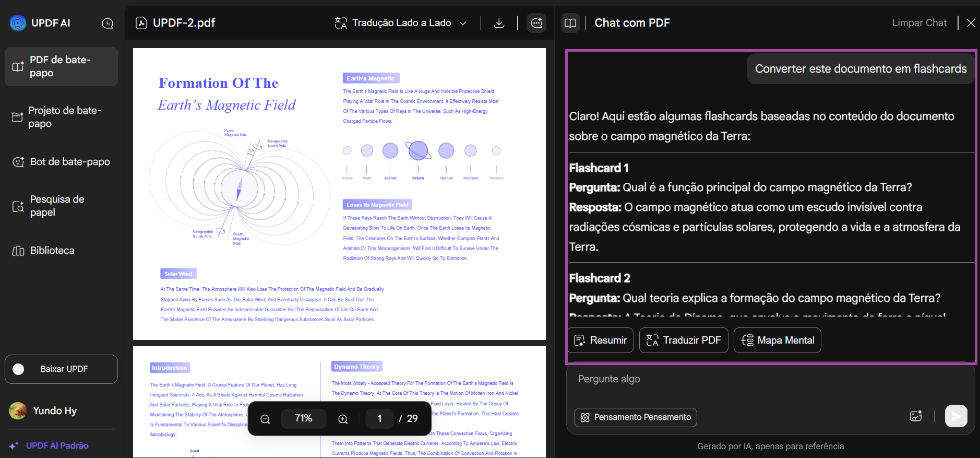
Task: Click the Gerado por IA disclaimer text
Action: point(770,446)
